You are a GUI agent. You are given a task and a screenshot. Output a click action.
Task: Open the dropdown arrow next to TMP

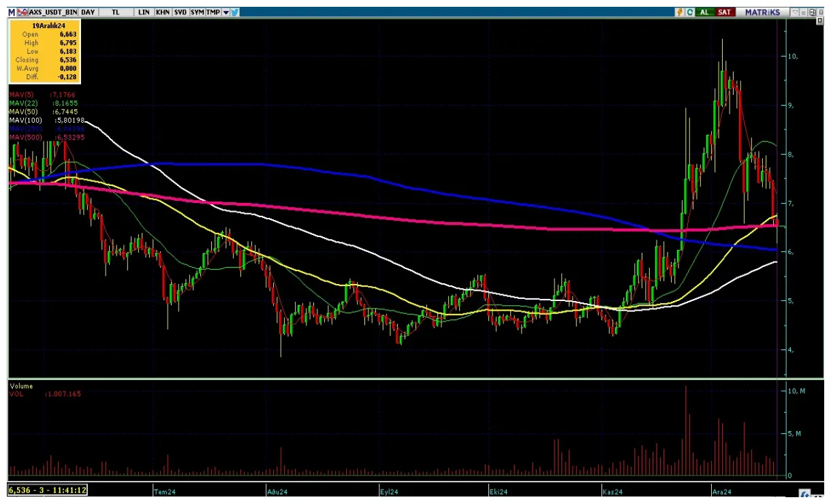pos(225,12)
